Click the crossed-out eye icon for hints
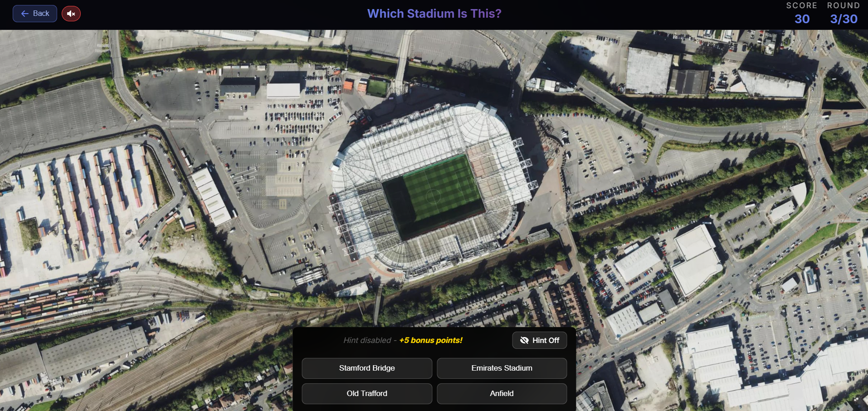This screenshot has height=411, width=868. tap(524, 340)
